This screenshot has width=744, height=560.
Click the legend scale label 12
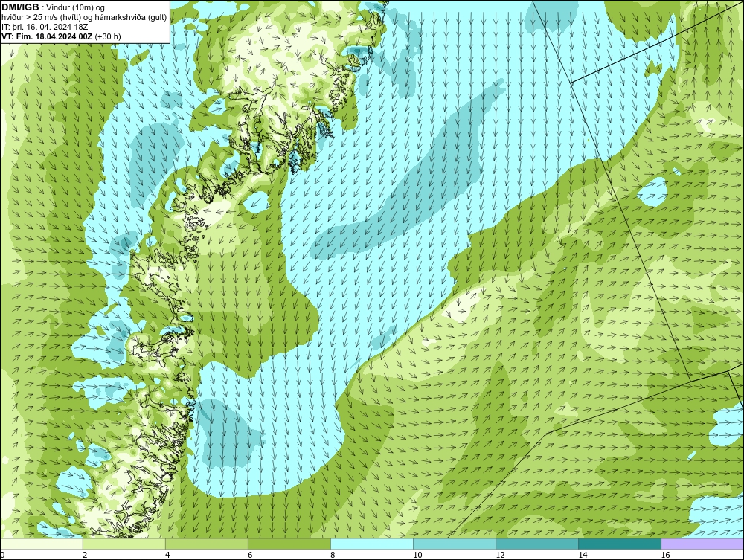500,555
